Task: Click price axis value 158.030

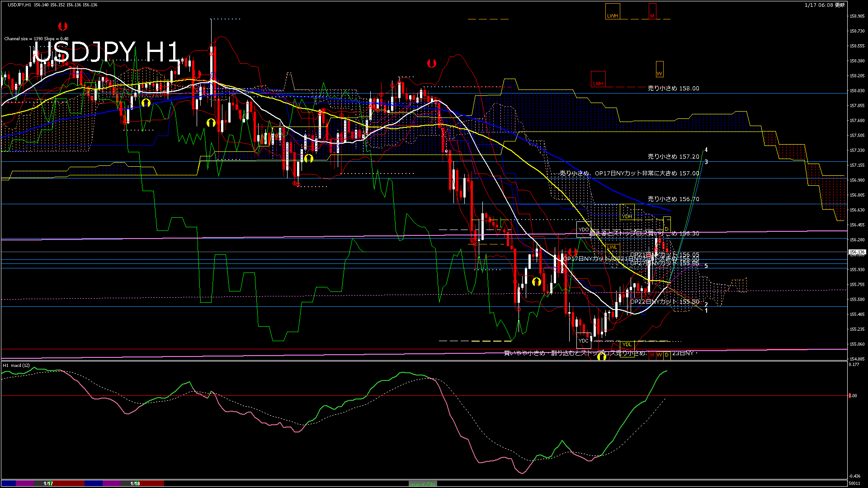Action: pyautogui.click(x=857, y=91)
